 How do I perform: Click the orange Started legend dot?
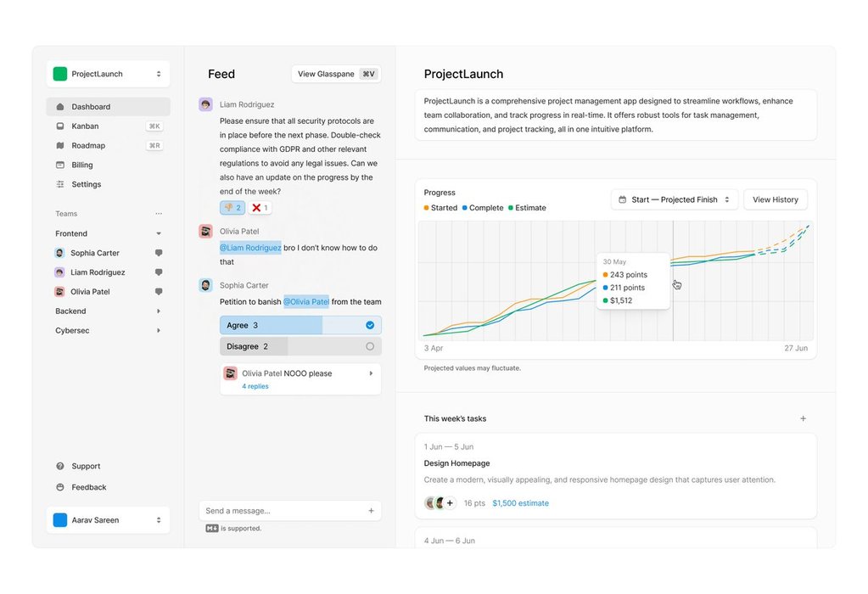tap(427, 208)
